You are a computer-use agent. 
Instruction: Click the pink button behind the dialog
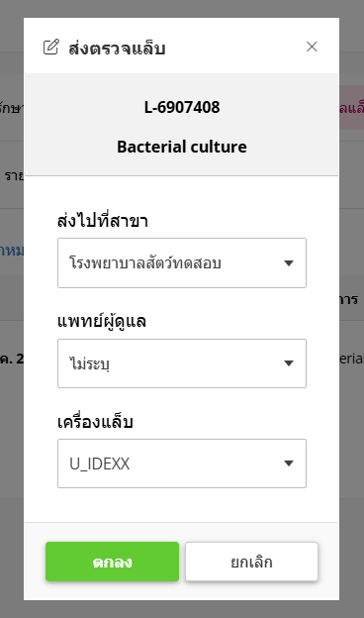click(x=351, y=108)
